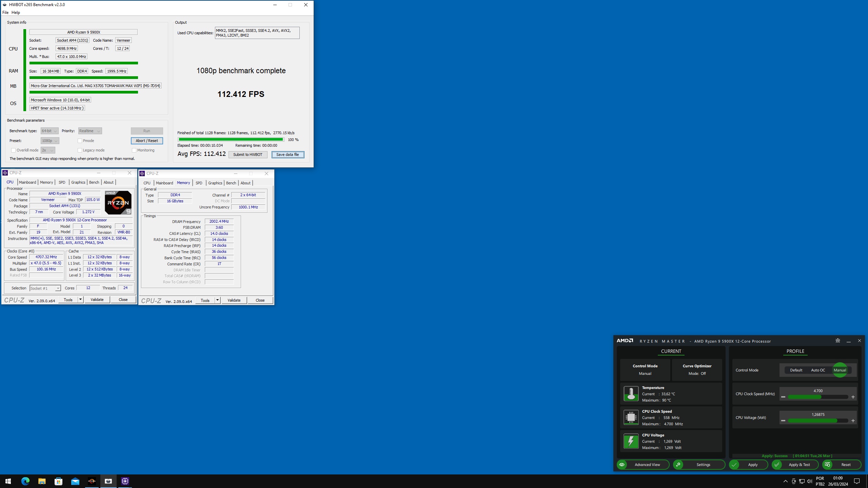Open Microsoft Store from the taskbar
The width and height of the screenshot is (868, 488).
pyautogui.click(x=58, y=481)
